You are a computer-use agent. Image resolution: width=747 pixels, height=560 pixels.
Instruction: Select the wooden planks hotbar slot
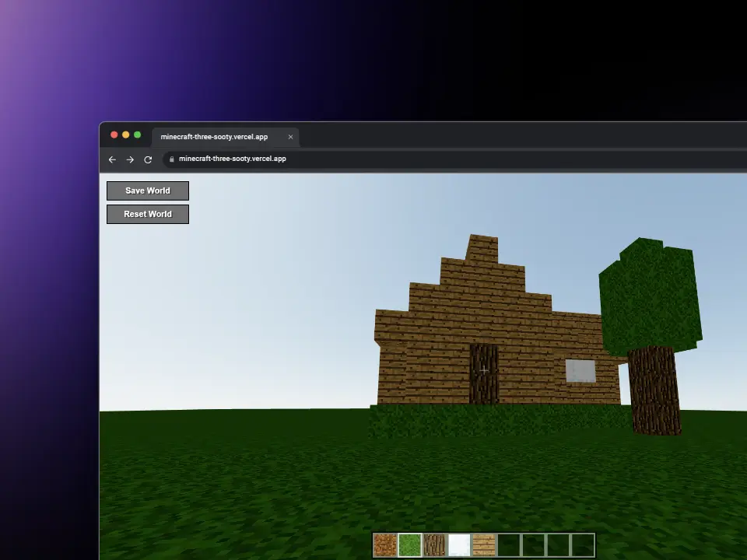coord(484,544)
